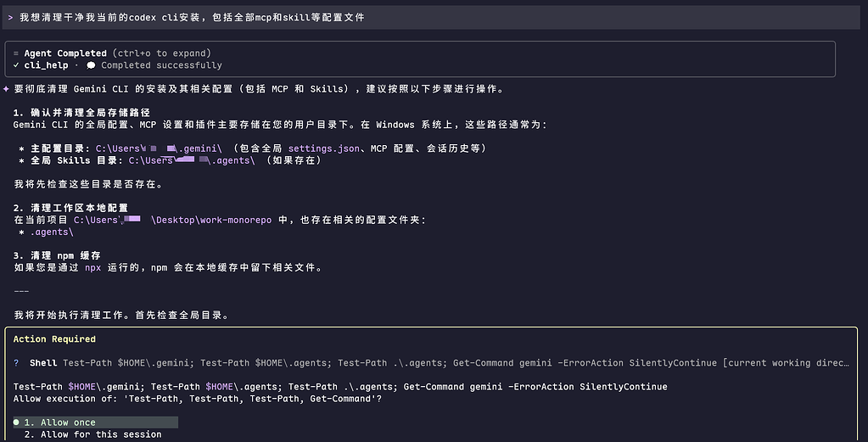Screen dimensions: 868x442
Task: Click the .gemini\ main config directory path
Action: (159, 148)
